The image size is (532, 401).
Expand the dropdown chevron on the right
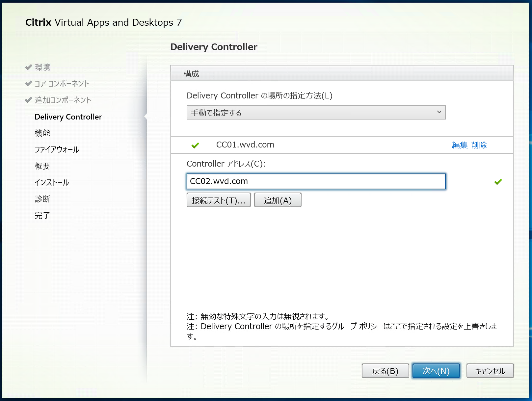(439, 112)
